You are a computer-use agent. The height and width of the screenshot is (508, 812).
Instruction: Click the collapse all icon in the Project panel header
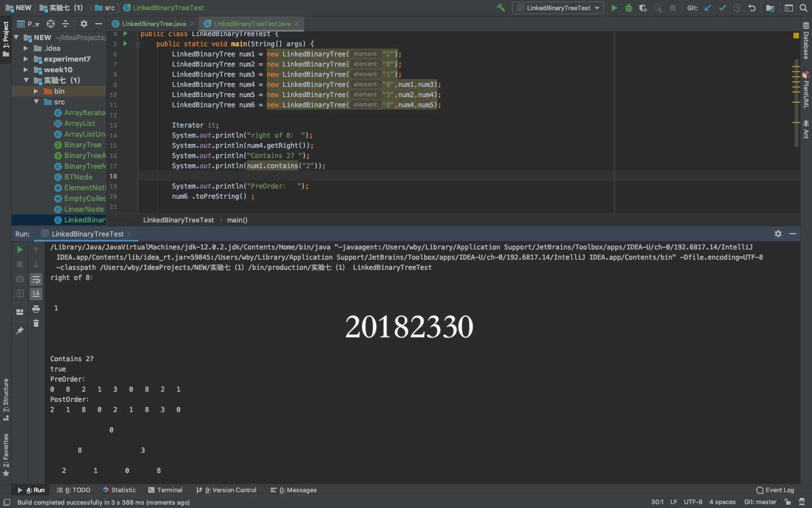coord(65,24)
